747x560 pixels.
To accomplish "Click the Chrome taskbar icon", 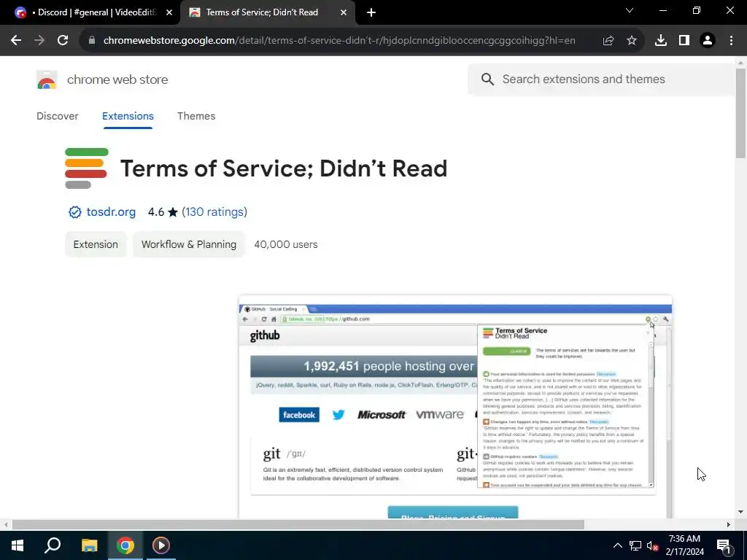I will point(125,545).
